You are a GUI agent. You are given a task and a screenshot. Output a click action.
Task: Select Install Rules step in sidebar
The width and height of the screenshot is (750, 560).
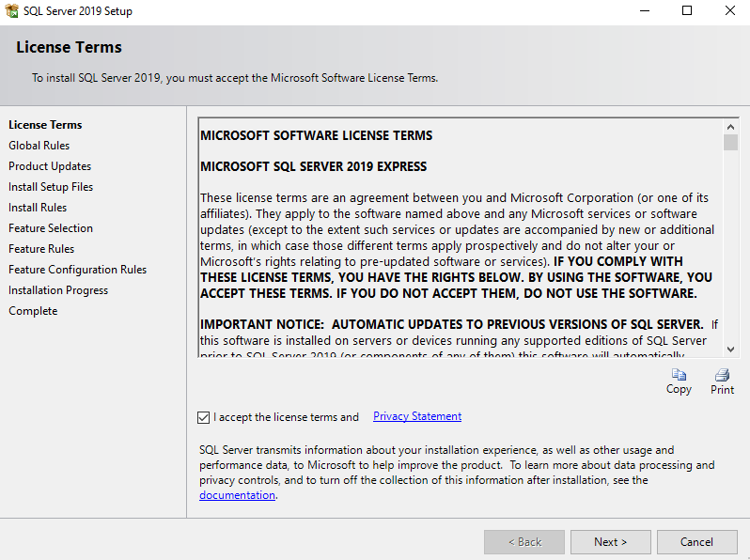[x=38, y=208]
